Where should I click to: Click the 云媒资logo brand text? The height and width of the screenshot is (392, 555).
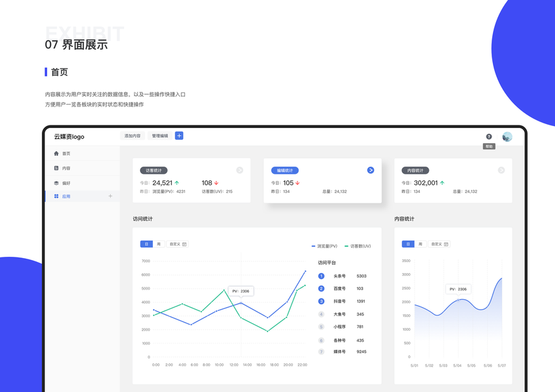pyautogui.click(x=69, y=137)
